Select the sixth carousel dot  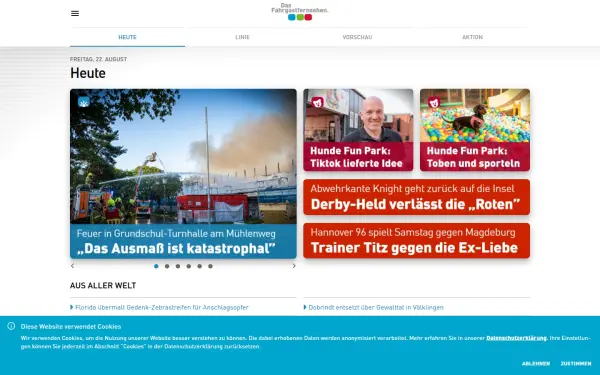(x=210, y=266)
